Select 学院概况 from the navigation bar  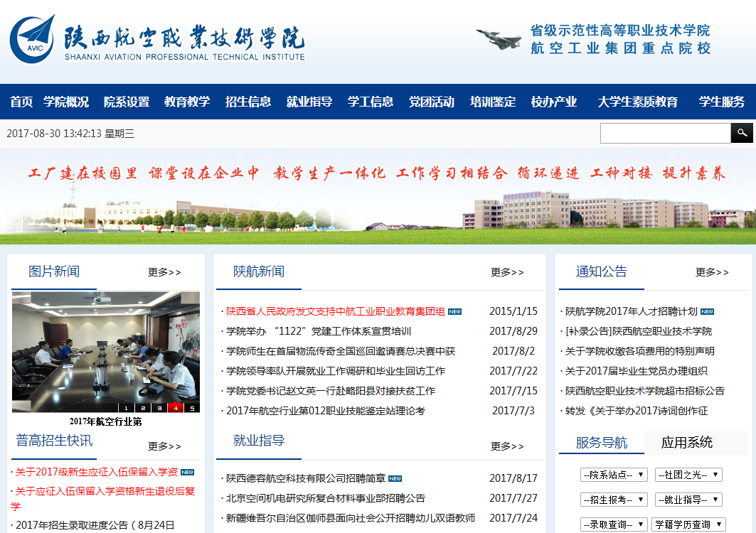click(x=66, y=102)
